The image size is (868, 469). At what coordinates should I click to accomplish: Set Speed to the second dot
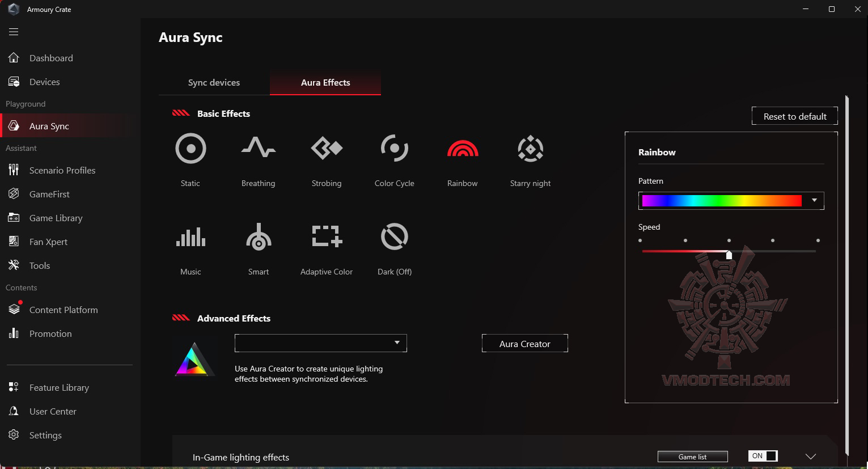pyautogui.click(x=685, y=240)
